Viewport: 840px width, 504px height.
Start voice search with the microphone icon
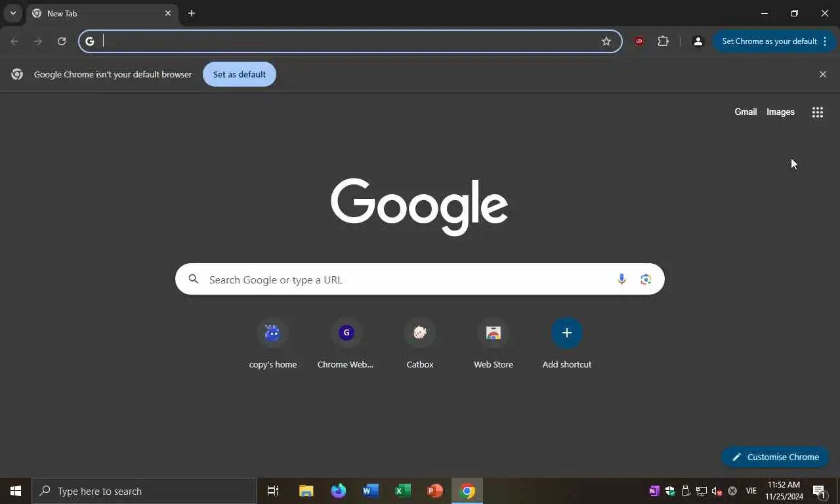[x=621, y=280]
